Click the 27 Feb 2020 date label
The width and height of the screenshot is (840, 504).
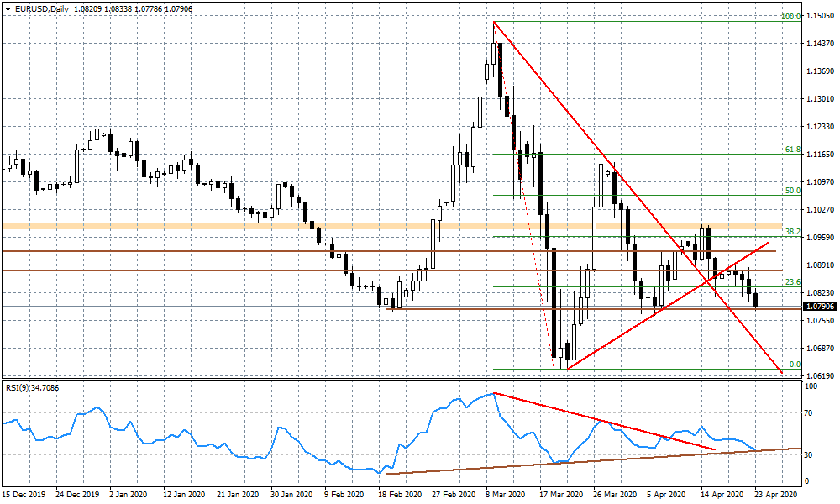[454, 495]
